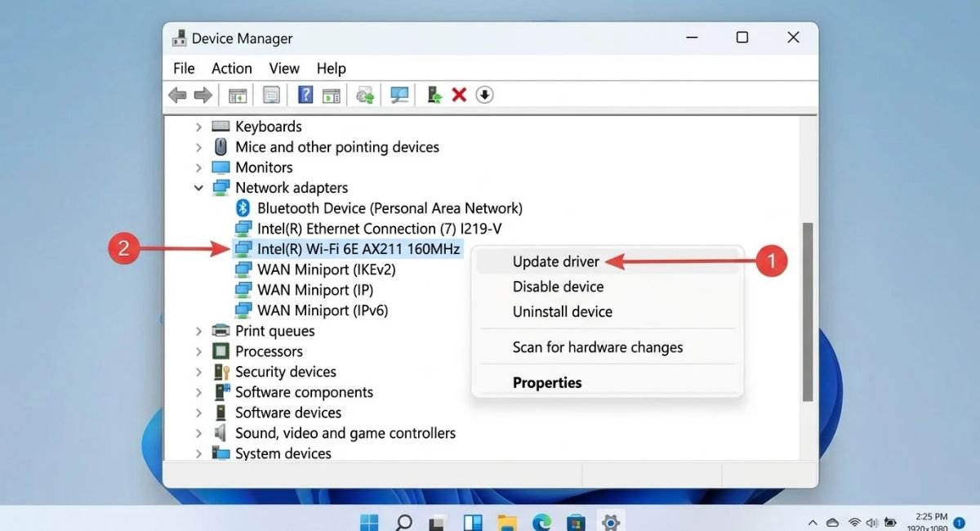Open the Action menu
This screenshot has width=980, height=531.
click(232, 69)
